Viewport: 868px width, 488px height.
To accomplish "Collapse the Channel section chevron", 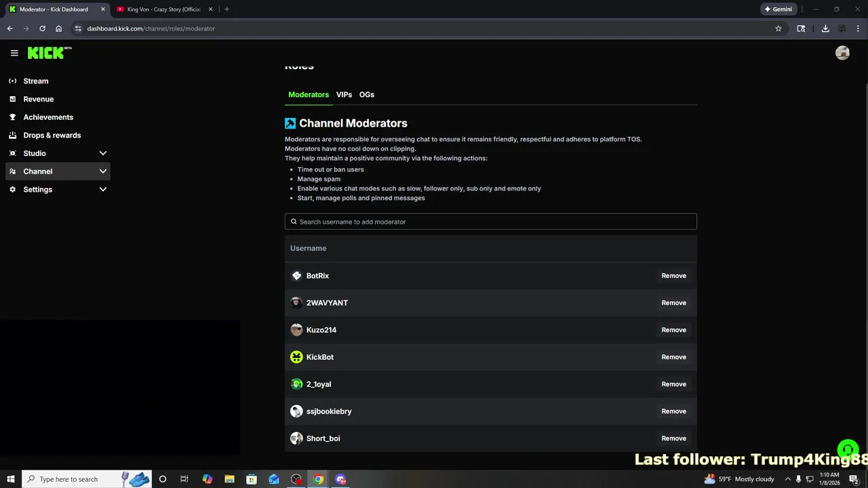I will point(103,171).
